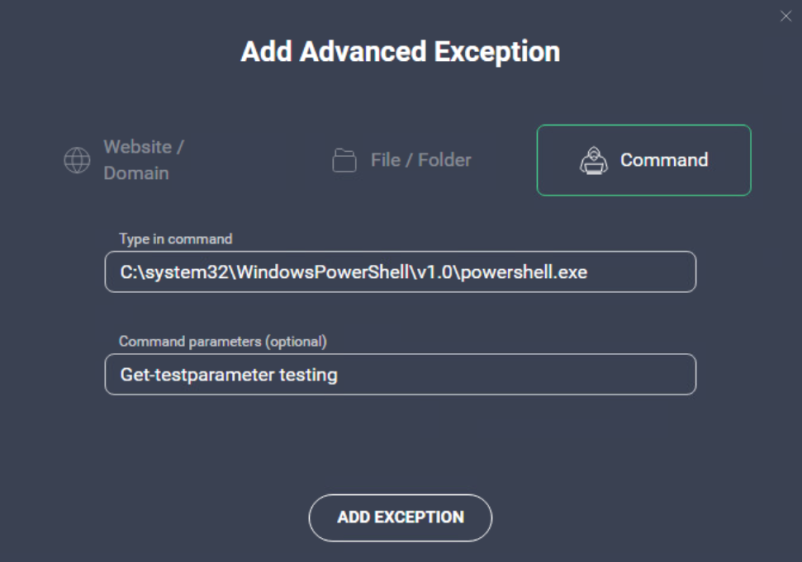
Task: Click the Add Advanced Exception heading
Action: click(x=400, y=52)
